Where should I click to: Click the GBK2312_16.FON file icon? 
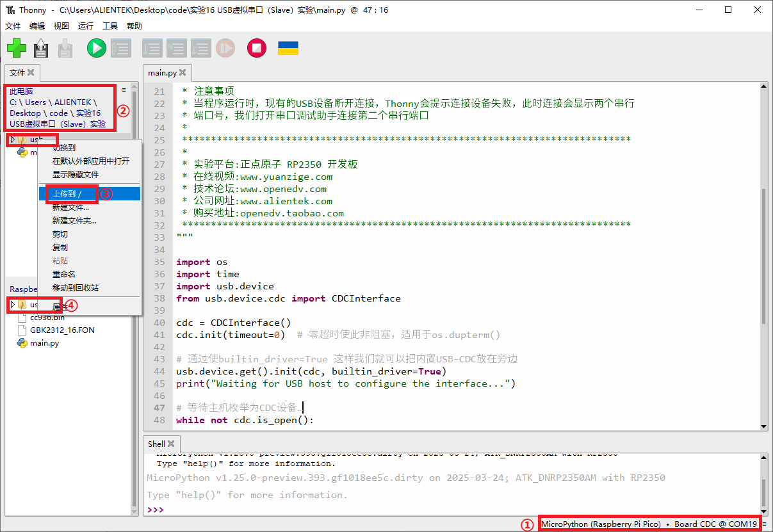click(22, 330)
